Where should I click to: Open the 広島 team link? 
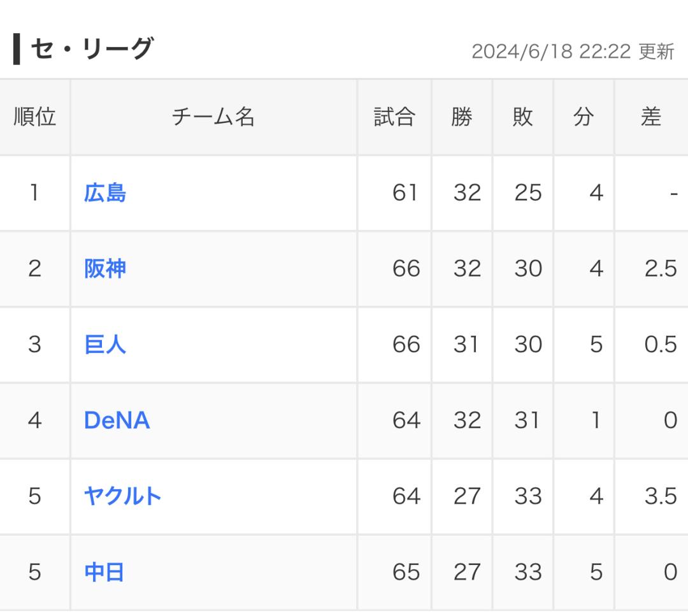pos(105,193)
